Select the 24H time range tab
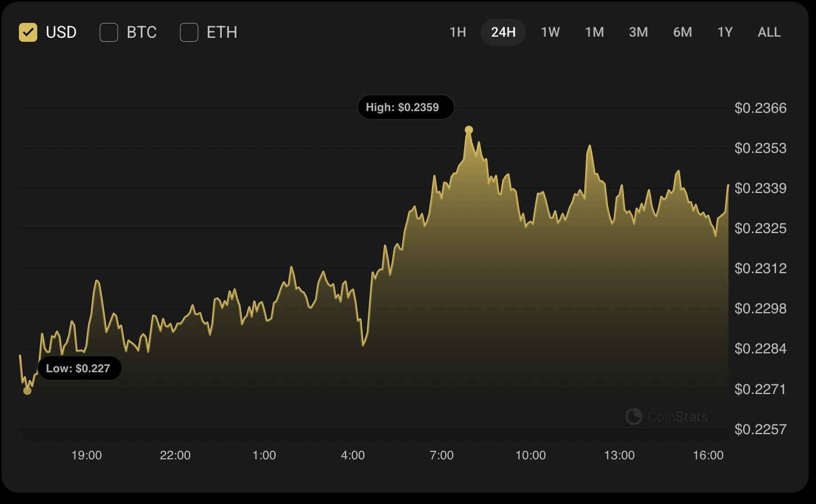 coord(503,33)
